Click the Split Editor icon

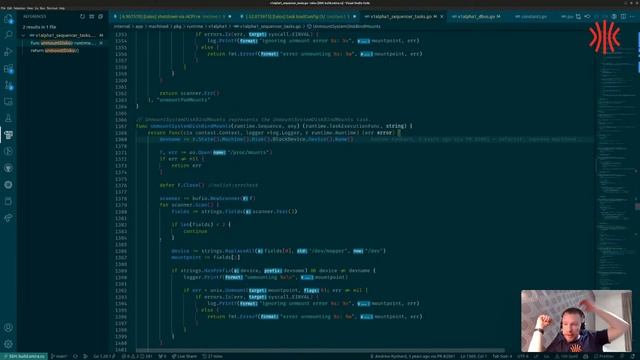point(623,17)
